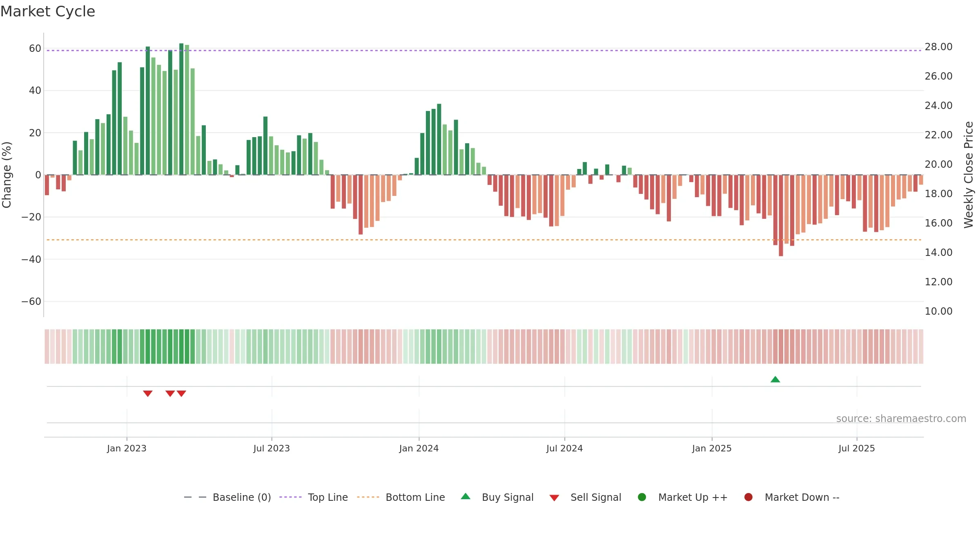Click the '20' tick on the left axis
The width and height of the screenshot is (980, 551).
tap(35, 133)
